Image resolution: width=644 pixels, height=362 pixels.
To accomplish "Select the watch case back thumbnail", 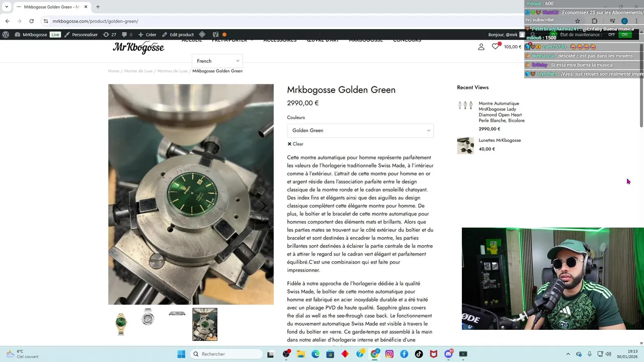I will click(148, 317).
